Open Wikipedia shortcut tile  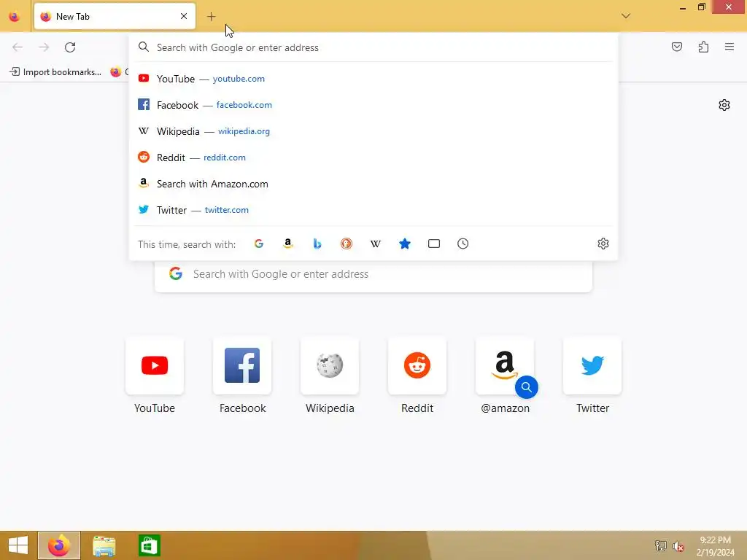click(330, 366)
